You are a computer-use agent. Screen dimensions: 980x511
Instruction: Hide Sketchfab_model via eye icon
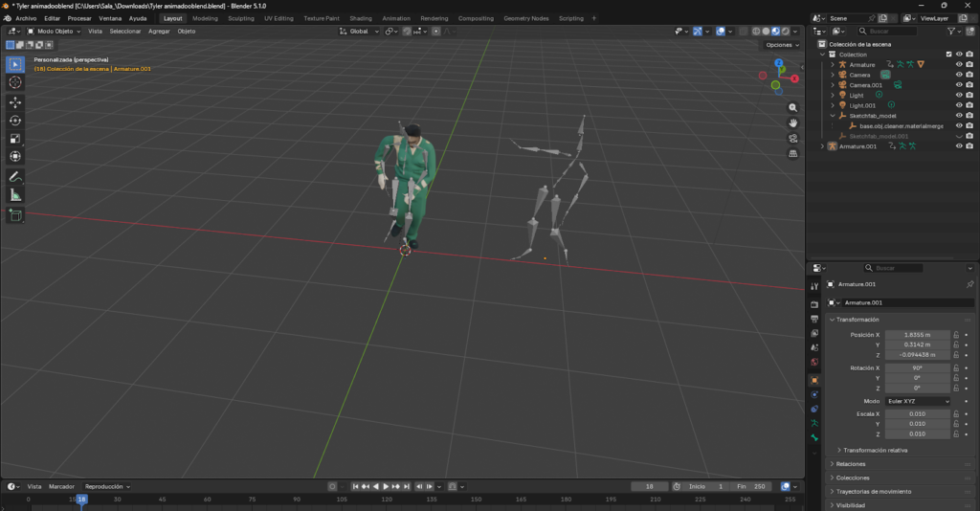[x=959, y=116]
